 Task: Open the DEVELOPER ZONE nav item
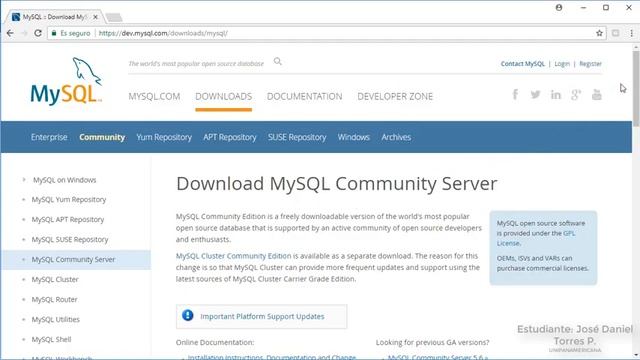(395, 96)
